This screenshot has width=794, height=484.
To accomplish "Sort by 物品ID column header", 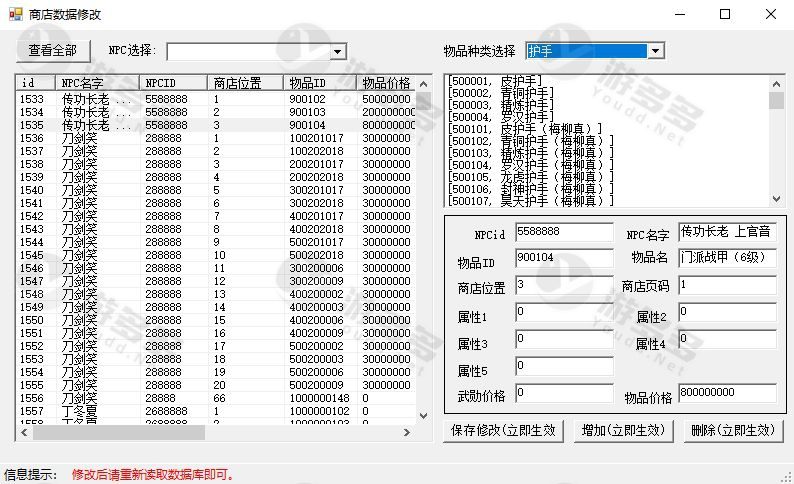I will (x=319, y=82).
